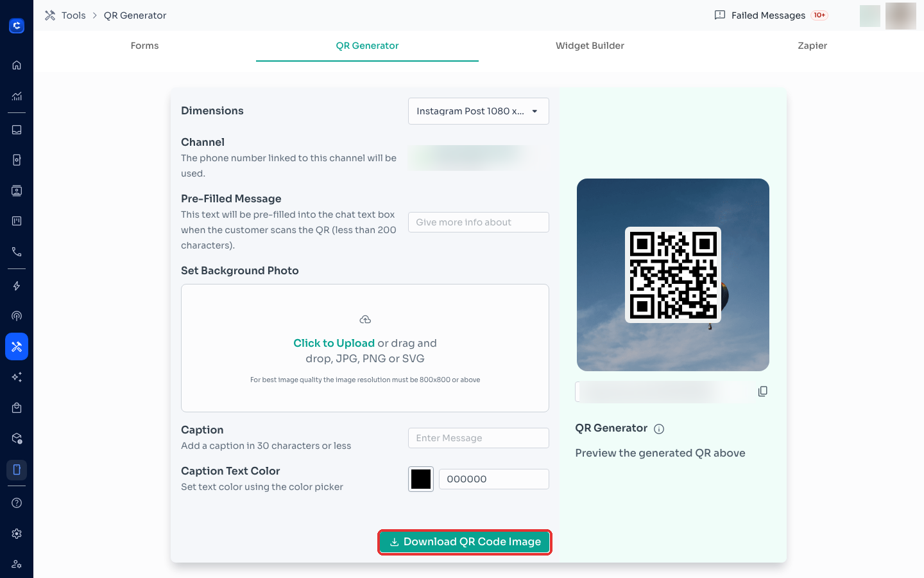Open the phone Calls icon in the sidebar

coord(17,252)
